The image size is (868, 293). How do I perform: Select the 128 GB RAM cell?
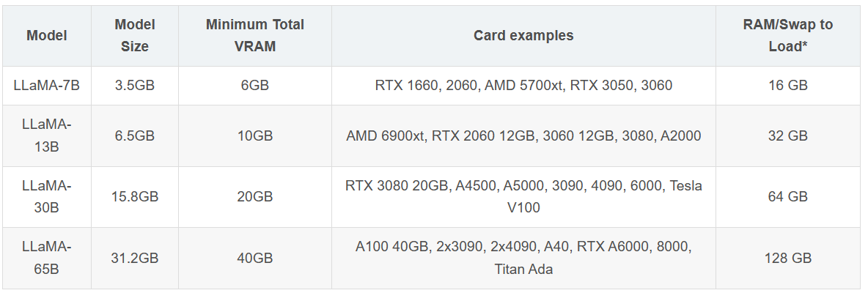point(788,258)
